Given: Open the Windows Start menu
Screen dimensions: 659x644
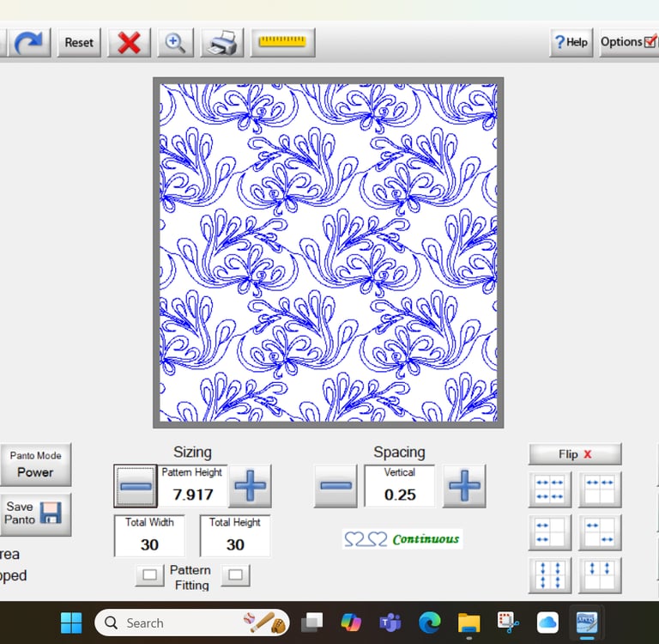Looking at the screenshot, I should point(71,623).
